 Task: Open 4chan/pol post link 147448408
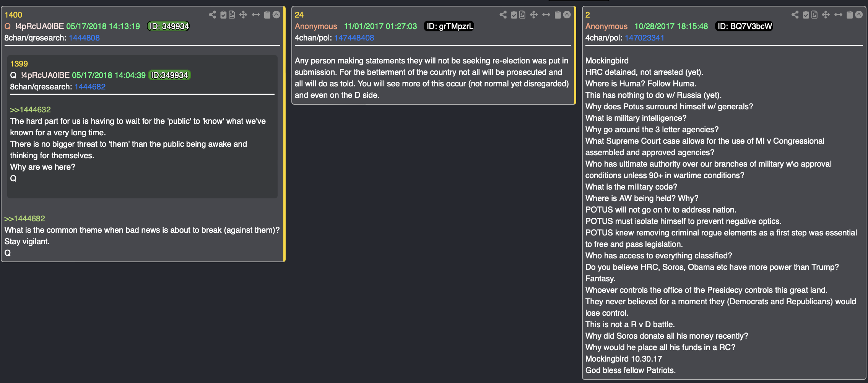(x=354, y=38)
